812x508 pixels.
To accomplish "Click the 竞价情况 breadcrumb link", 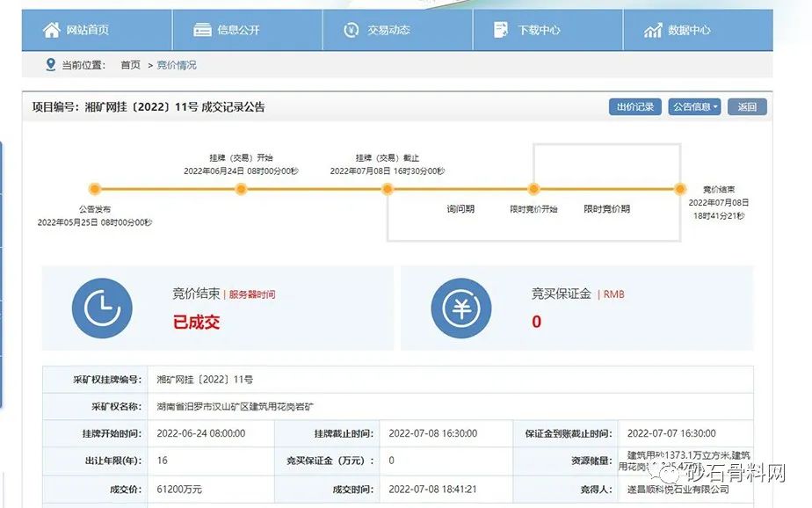I will 177,65.
